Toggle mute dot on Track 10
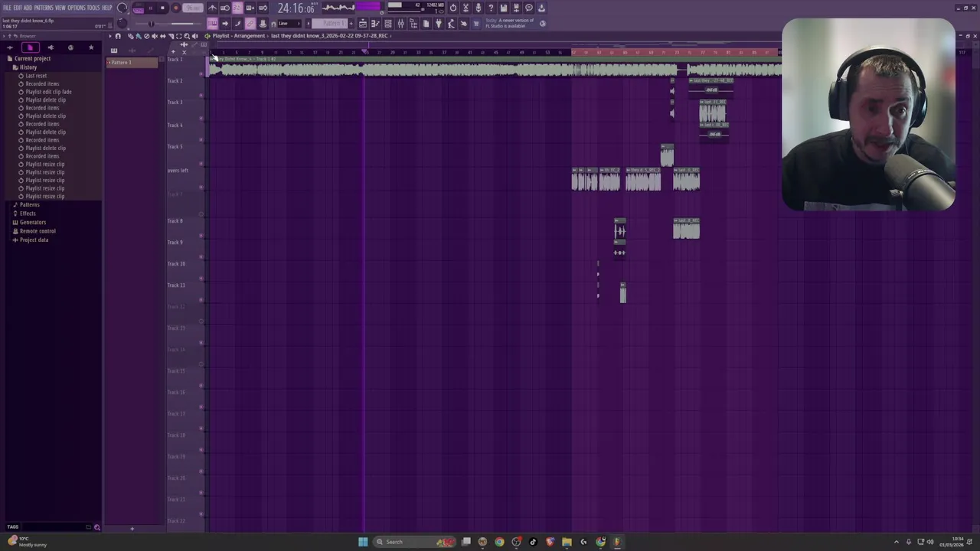 [x=201, y=279]
